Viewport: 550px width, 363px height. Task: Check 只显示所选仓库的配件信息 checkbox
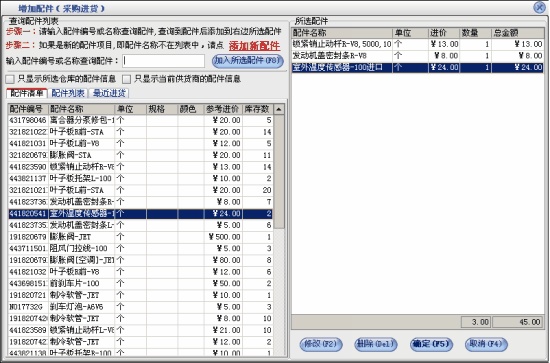pos(10,79)
